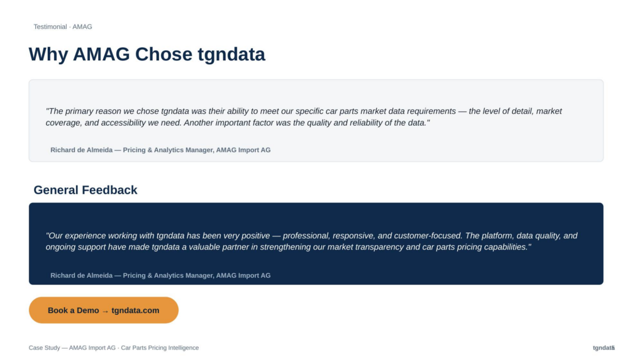Click the 'AMAG' text in the top label

click(82, 26)
